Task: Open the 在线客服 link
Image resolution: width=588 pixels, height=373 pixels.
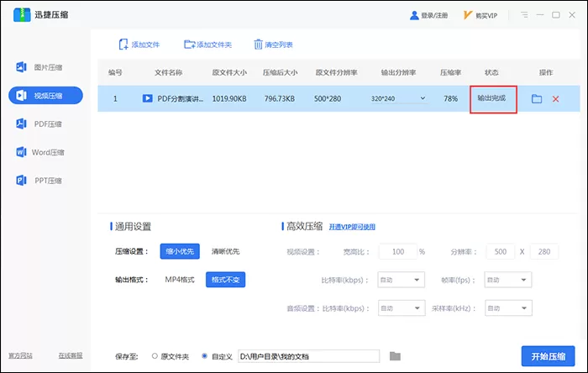Action: coord(71,355)
